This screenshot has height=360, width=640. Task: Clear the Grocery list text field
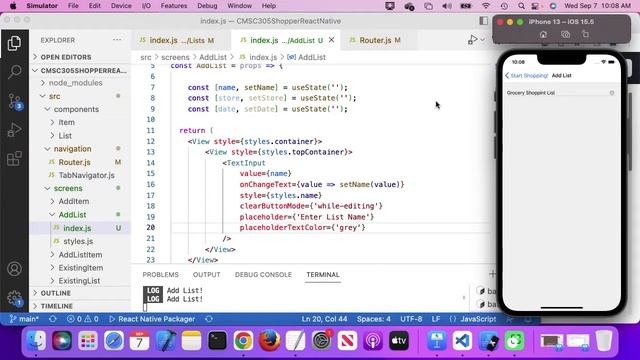(x=611, y=93)
